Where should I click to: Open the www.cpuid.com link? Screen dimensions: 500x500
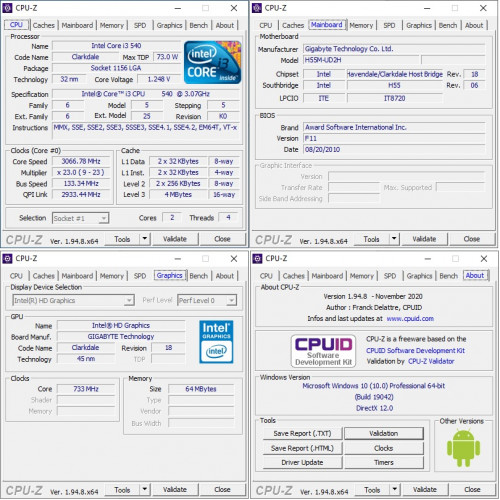click(410, 319)
